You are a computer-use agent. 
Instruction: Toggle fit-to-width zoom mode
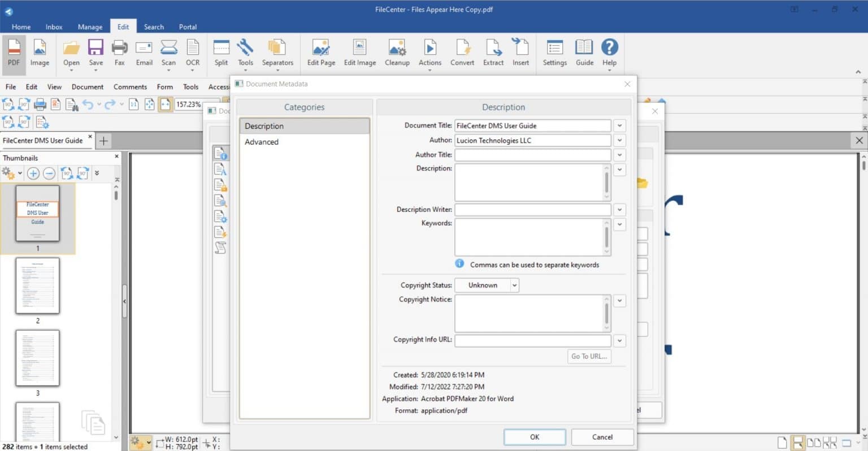tap(165, 104)
